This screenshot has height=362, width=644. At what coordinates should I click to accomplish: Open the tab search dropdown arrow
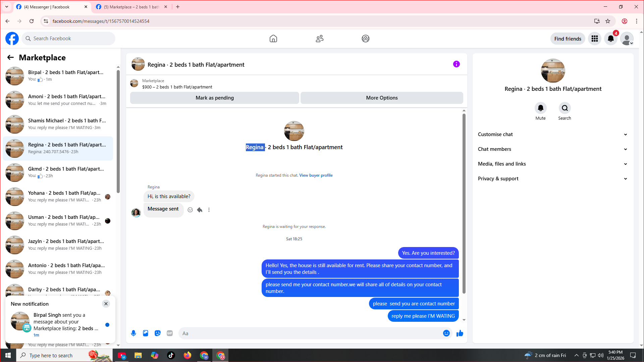7,7
